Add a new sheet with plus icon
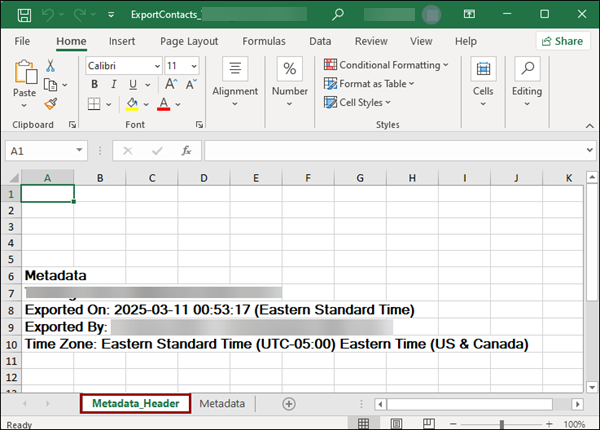The image size is (600, 430). (289, 403)
